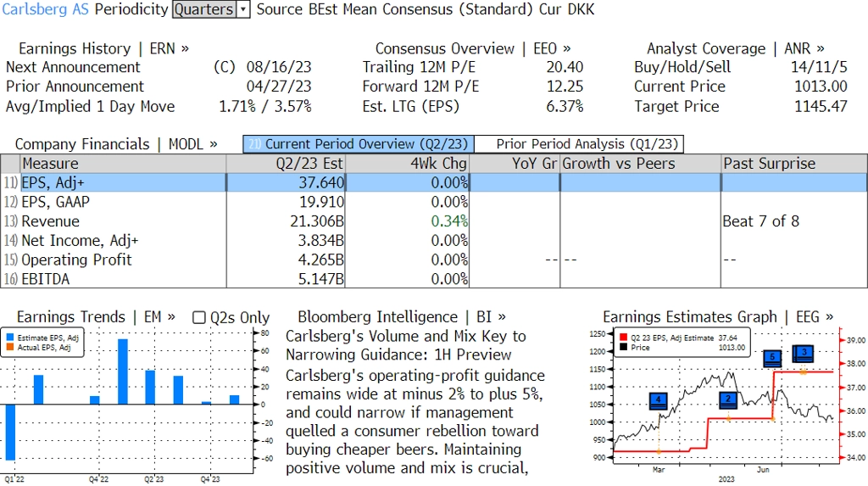Select the Revenue measure row
Viewport: 868px width, 486px height.
tap(434, 221)
